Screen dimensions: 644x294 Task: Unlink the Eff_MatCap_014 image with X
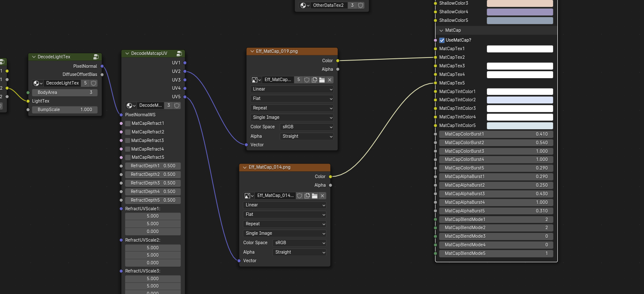point(323,196)
